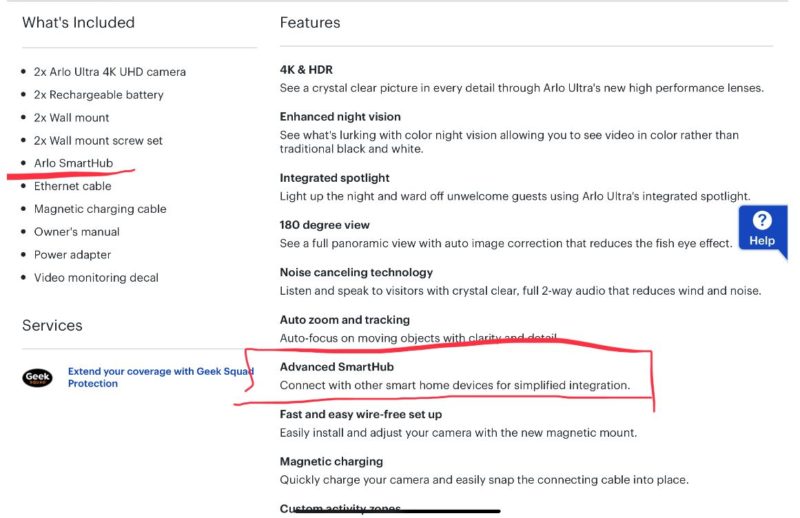The height and width of the screenshot is (518, 800).
Task: Select the Magnetic charging feature heading
Action: pyautogui.click(x=332, y=461)
